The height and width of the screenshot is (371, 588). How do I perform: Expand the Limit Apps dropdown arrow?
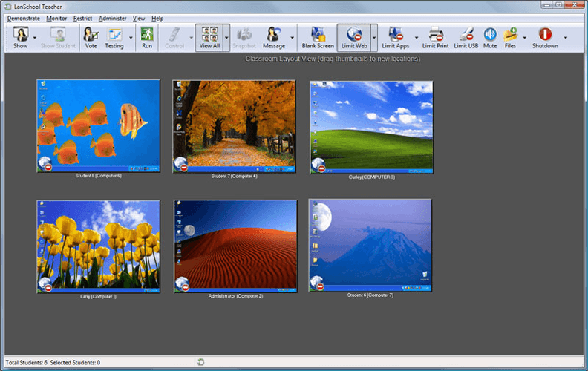coord(416,36)
